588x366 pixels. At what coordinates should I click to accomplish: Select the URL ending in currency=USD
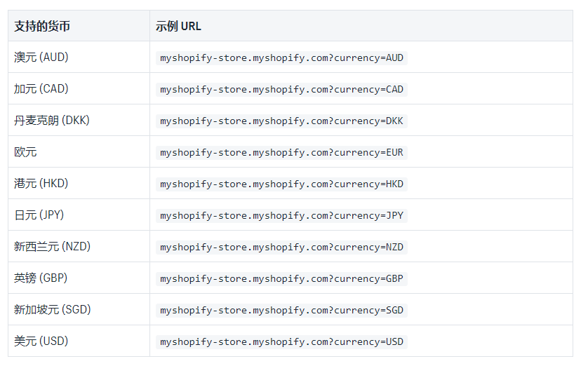(x=281, y=341)
